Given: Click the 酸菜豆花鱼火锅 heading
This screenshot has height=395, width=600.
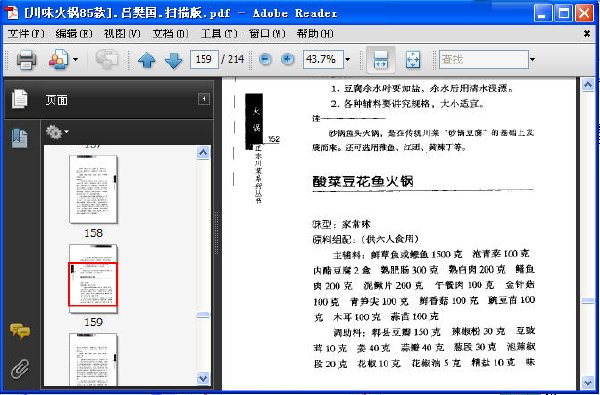Looking at the screenshot, I should [x=363, y=181].
